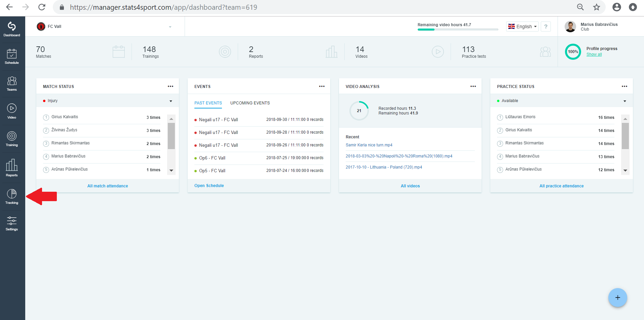Screen dimensions: 644x320
Task: Click the 100% profile progress ring
Action: [x=573, y=52]
